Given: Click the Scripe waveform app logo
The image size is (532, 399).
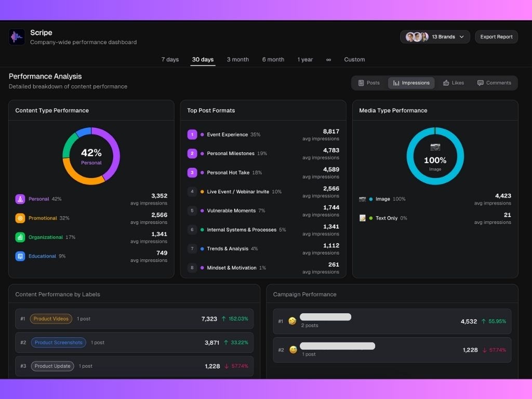Looking at the screenshot, I should [17, 36].
